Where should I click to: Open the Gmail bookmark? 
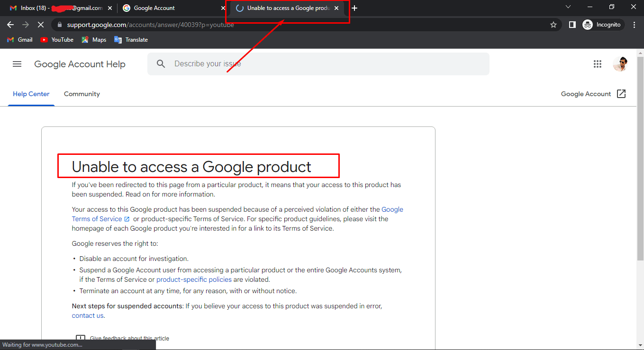20,40
